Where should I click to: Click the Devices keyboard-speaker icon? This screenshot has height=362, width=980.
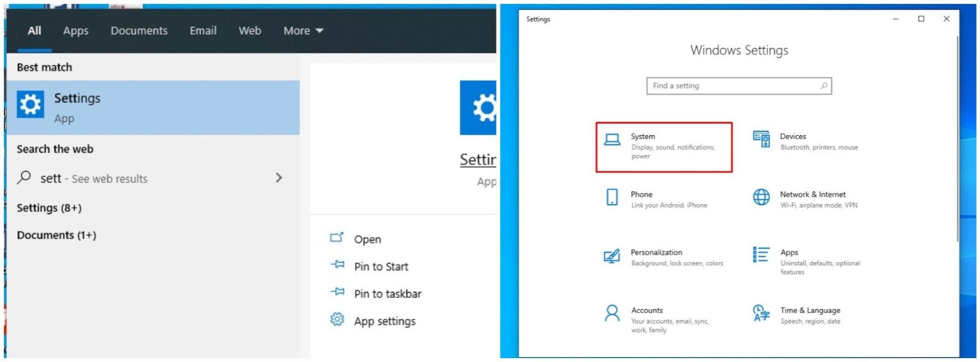tap(761, 139)
